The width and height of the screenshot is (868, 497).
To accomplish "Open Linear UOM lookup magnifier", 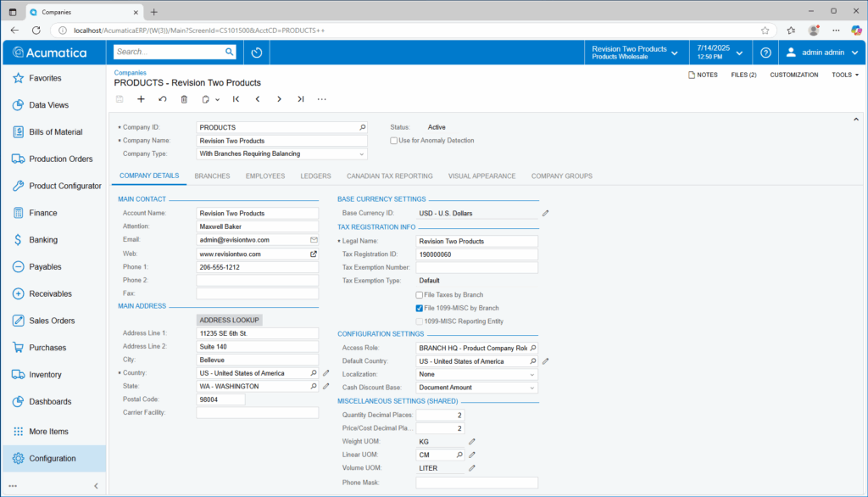I will click(459, 455).
